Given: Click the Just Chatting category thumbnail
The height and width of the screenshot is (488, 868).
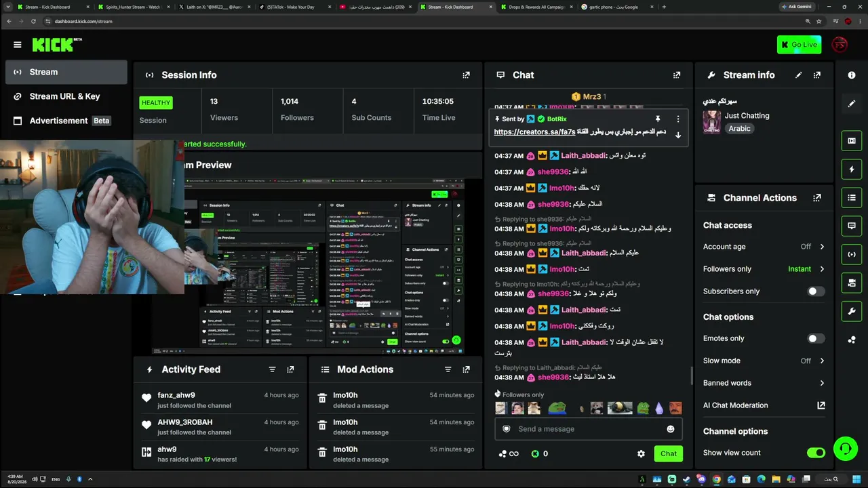Looking at the screenshot, I should tap(711, 122).
